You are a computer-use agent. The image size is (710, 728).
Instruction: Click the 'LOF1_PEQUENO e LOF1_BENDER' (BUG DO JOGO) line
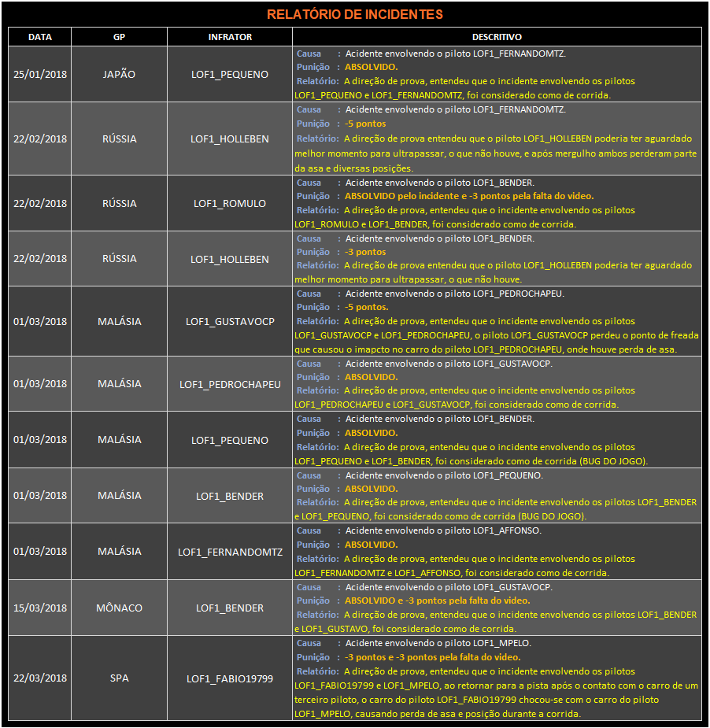click(471, 461)
